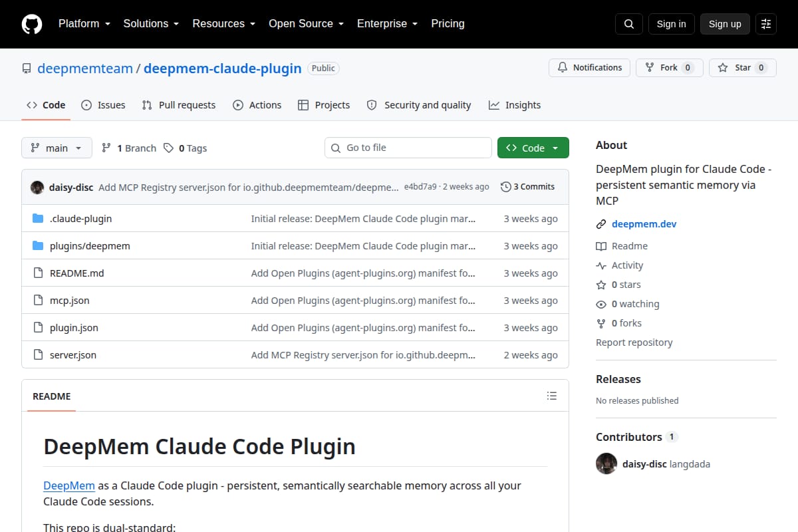Image resolution: width=798 pixels, height=532 pixels.
Task: Click the folder icon of .claude-plugin
Action: tap(38, 219)
